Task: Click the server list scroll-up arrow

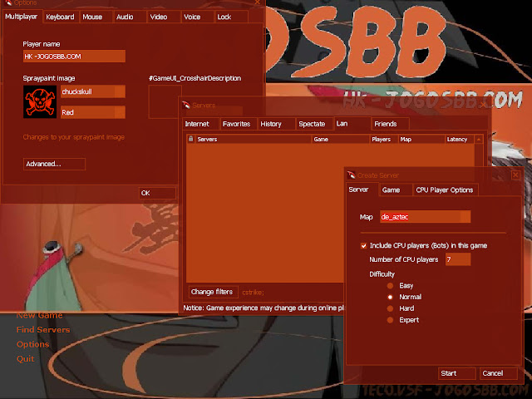Action: click(479, 139)
